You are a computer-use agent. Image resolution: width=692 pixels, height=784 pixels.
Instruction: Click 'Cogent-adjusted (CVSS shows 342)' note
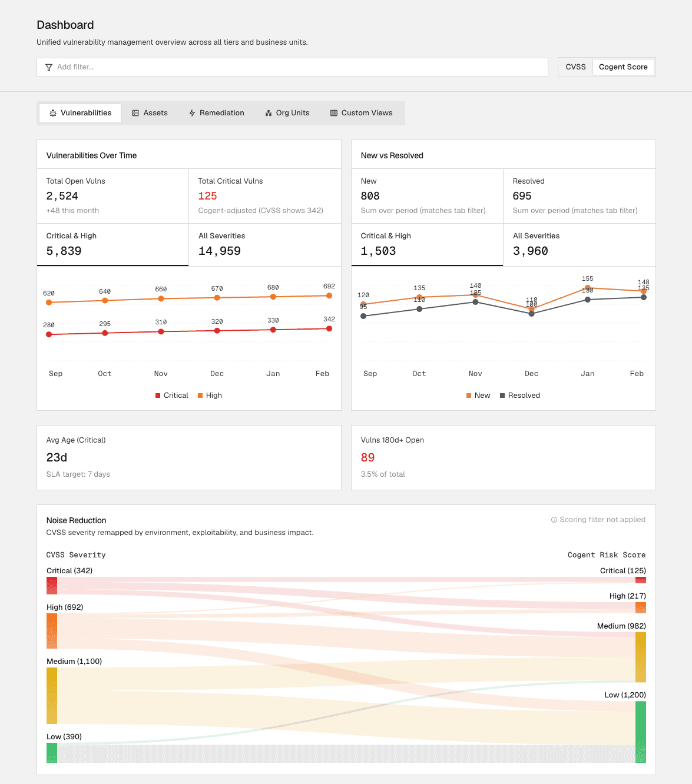tap(261, 211)
